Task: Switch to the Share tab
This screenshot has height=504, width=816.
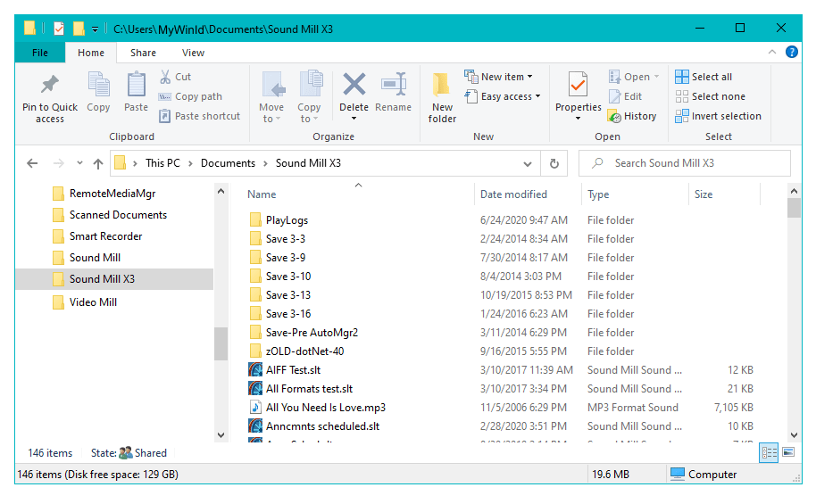Action: [143, 53]
